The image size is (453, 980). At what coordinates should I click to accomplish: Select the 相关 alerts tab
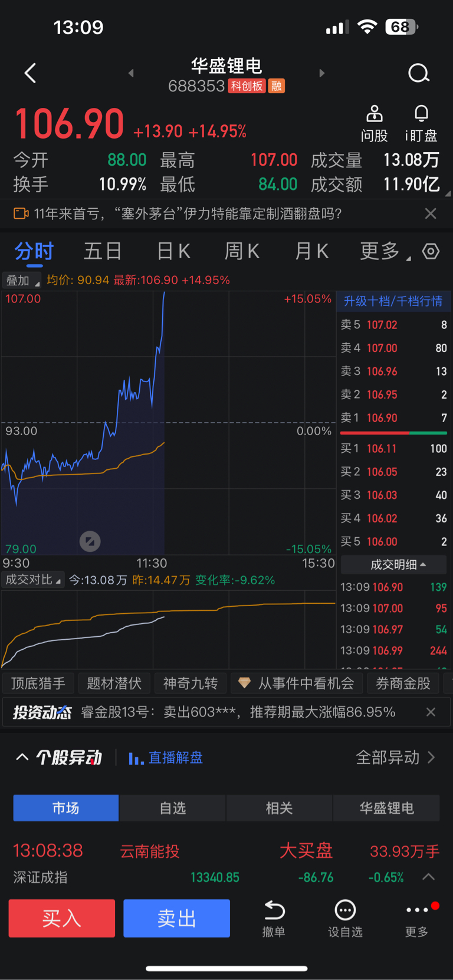(280, 808)
